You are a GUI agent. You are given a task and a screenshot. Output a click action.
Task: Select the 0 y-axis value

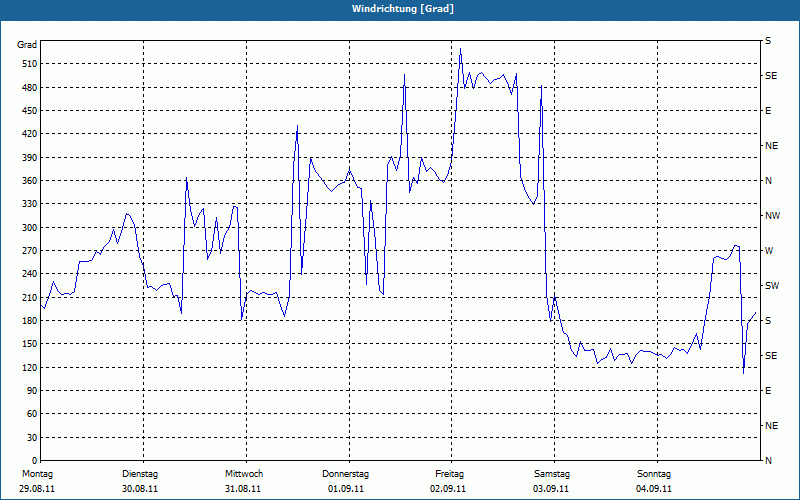(34, 460)
